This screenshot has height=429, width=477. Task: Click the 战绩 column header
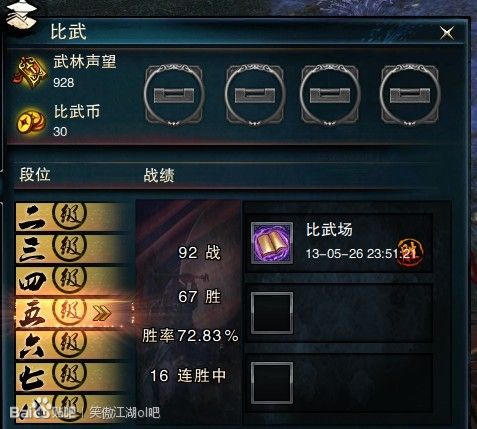pos(159,175)
